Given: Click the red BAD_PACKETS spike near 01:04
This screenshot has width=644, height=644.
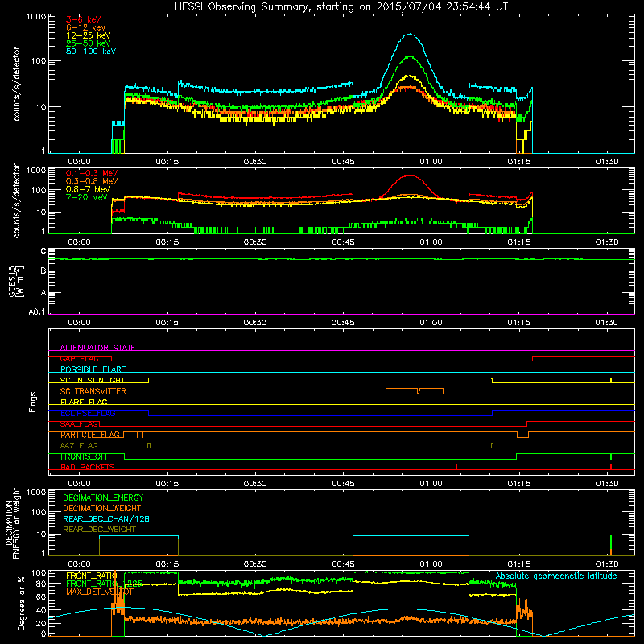Looking at the screenshot, I should pyautogui.click(x=456, y=467).
